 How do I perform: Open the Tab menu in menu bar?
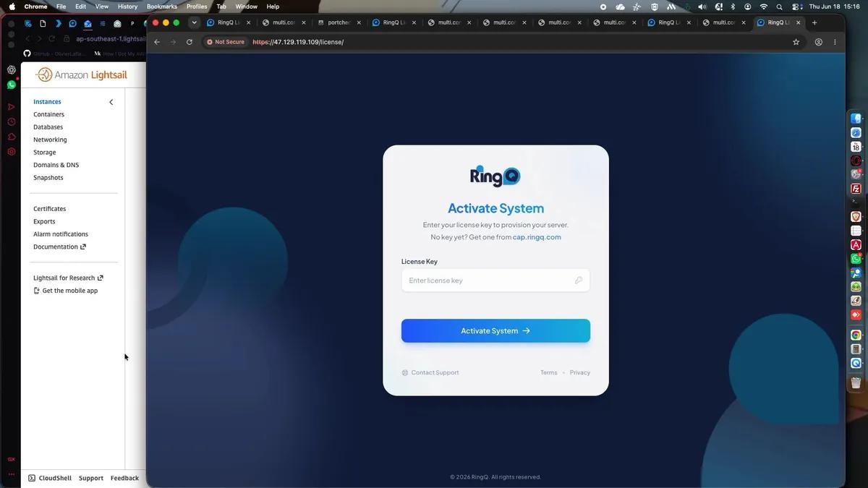(x=221, y=7)
